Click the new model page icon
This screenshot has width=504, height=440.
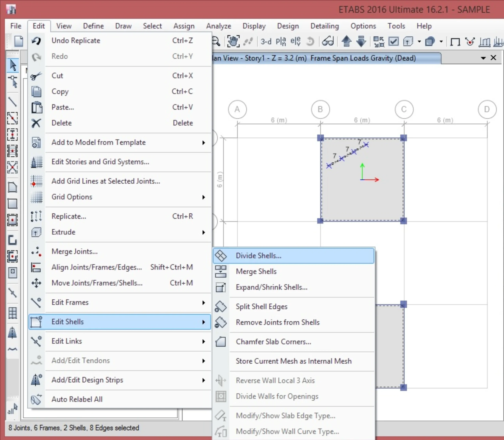click(x=19, y=41)
